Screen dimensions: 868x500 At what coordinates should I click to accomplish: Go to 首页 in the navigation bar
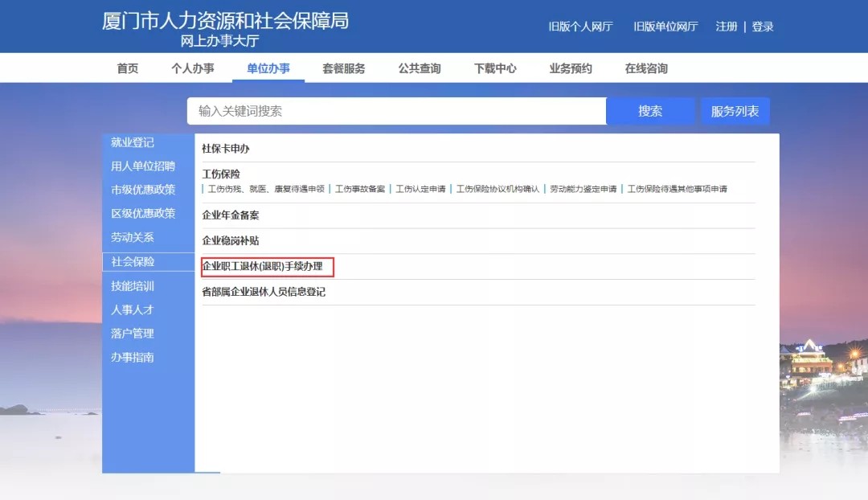tap(127, 68)
